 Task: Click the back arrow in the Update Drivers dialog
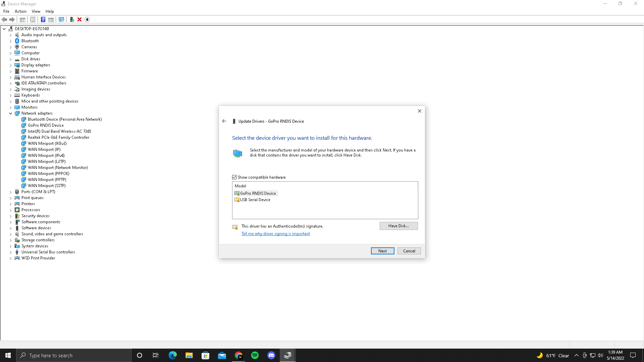point(224,121)
